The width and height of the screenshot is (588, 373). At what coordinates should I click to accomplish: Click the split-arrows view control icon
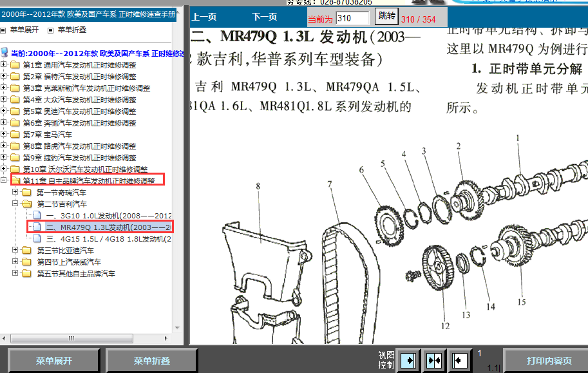pyautogui.click(x=434, y=361)
